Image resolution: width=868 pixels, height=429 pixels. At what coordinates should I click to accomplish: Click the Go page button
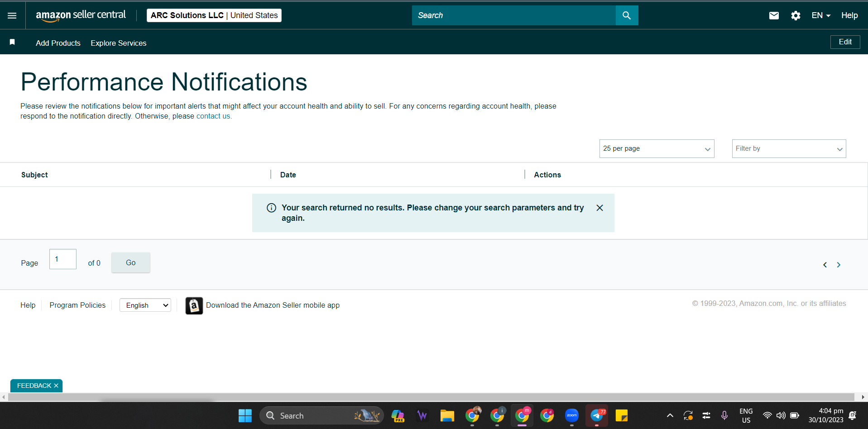coord(131,262)
